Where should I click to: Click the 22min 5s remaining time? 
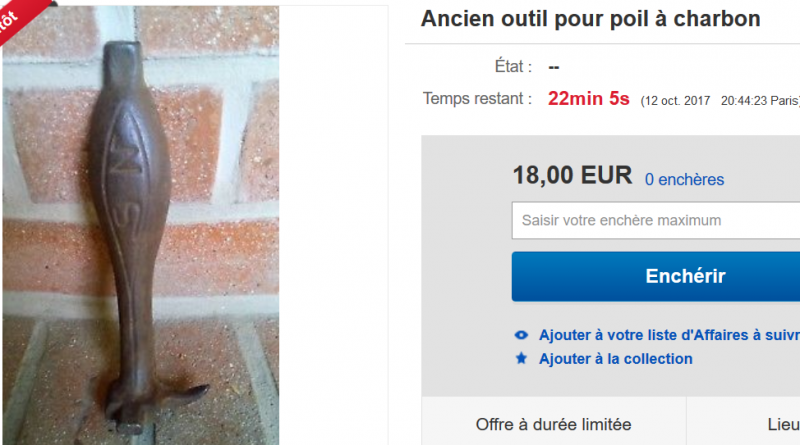tap(588, 98)
